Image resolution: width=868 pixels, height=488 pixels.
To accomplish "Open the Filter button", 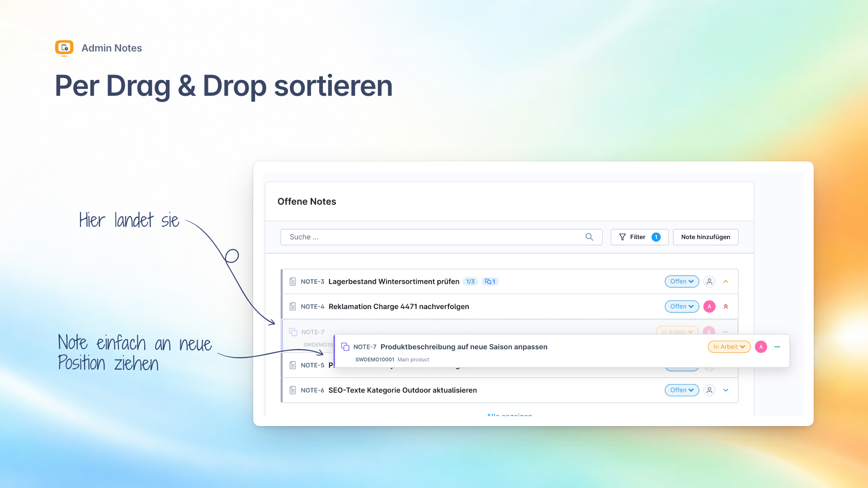I will [x=639, y=237].
